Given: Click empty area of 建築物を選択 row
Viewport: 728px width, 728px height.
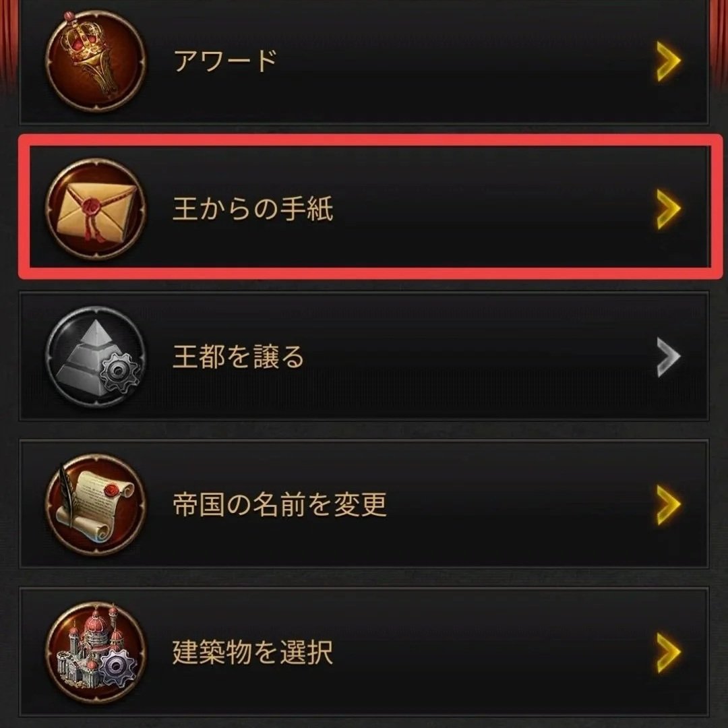Looking at the screenshot, I should [x=492, y=653].
